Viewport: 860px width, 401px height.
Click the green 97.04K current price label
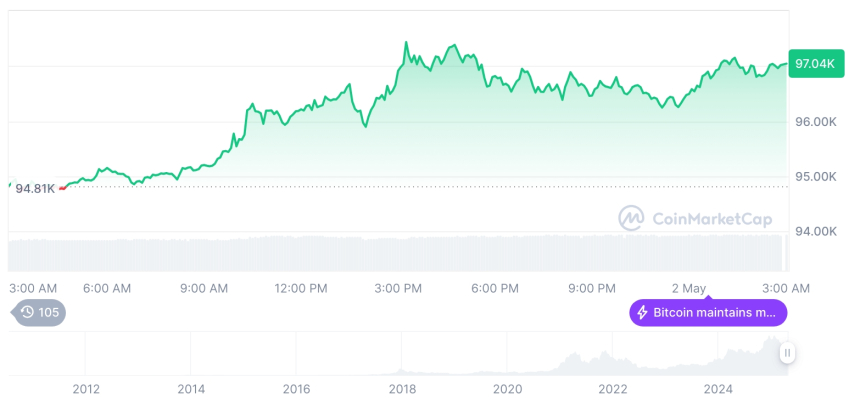(x=813, y=64)
